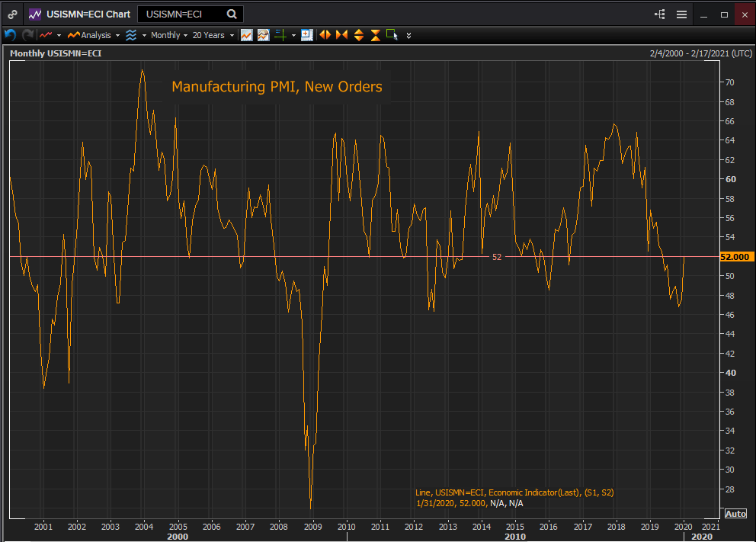
Task: Click the link chain icon in title bar
Action: (x=13, y=14)
